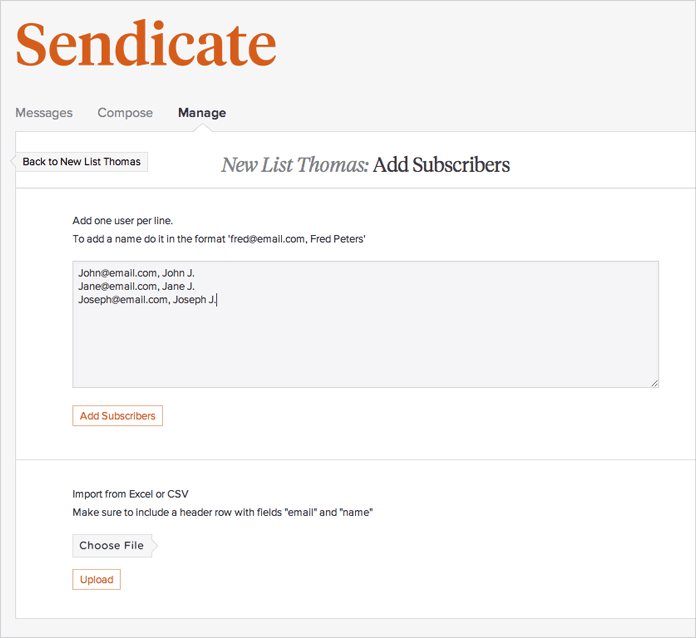Click the 'Import from Excel or CSV' label
This screenshot has width=696, height=638.
(x=130, y=494)
